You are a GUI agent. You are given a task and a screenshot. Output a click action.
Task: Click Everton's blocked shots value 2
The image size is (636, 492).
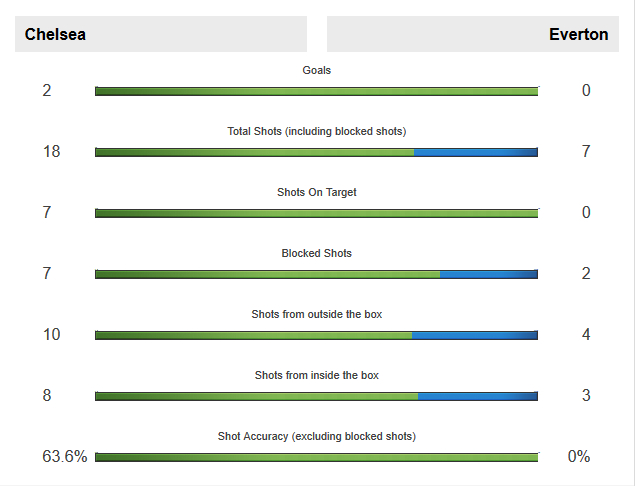click(586, 273)
